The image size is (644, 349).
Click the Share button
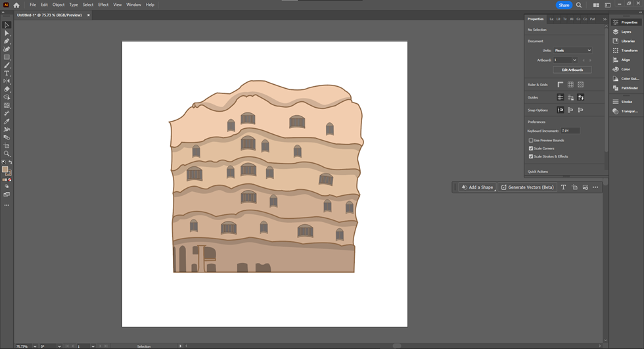564,5
